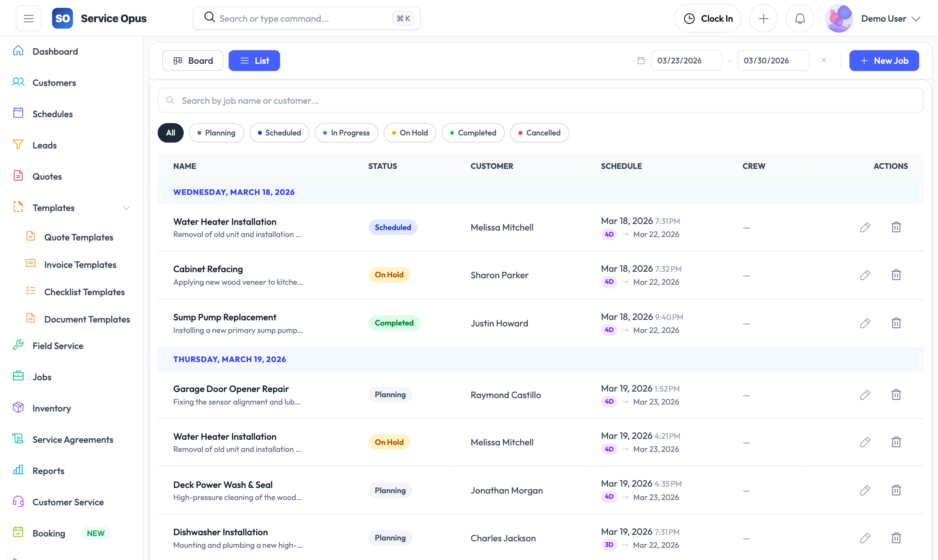Viewport: 938px width, 560px height.
Task: Filter jobs by Cancelled status
Action: coord(539,133)
